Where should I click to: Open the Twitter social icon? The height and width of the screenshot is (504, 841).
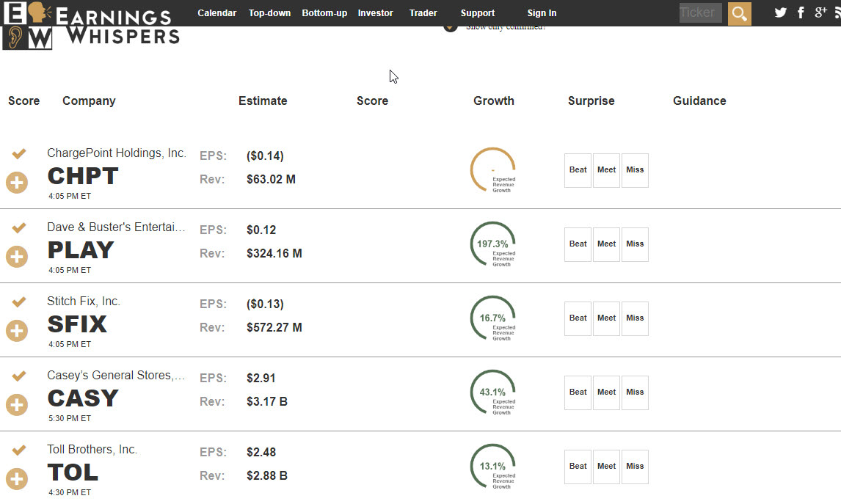pyautogui.click(x=780, y=13)
